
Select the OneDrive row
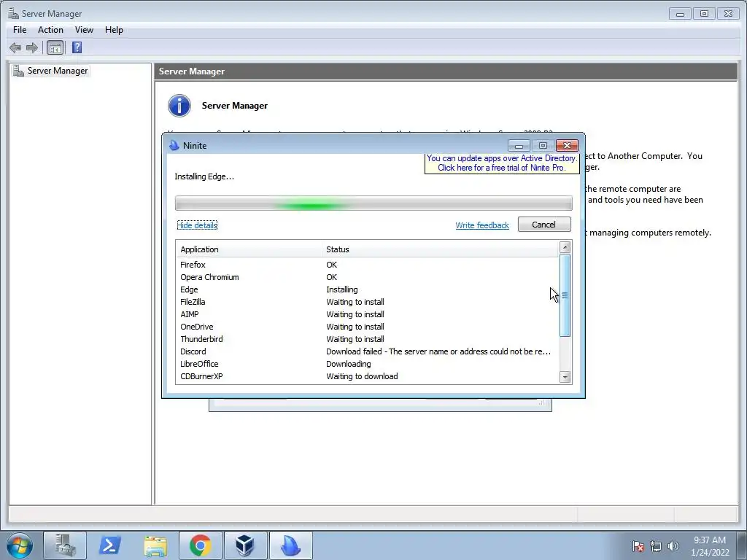(368, 327)
